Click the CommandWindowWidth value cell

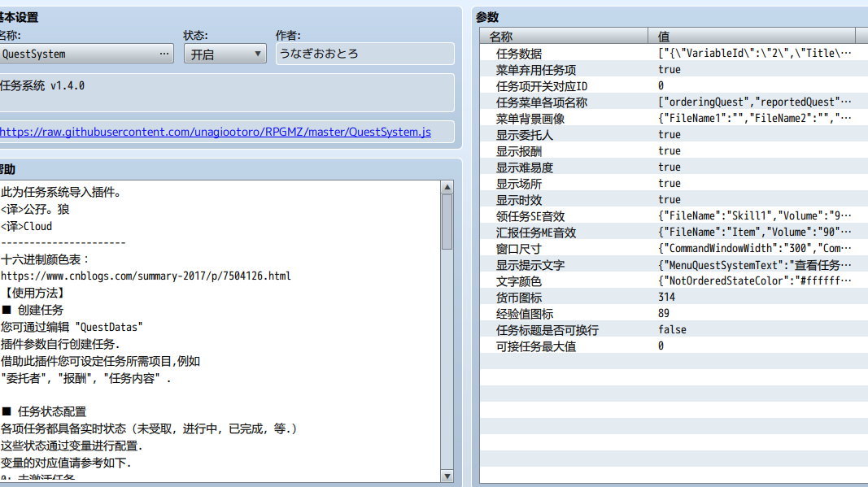coord(755,249)
